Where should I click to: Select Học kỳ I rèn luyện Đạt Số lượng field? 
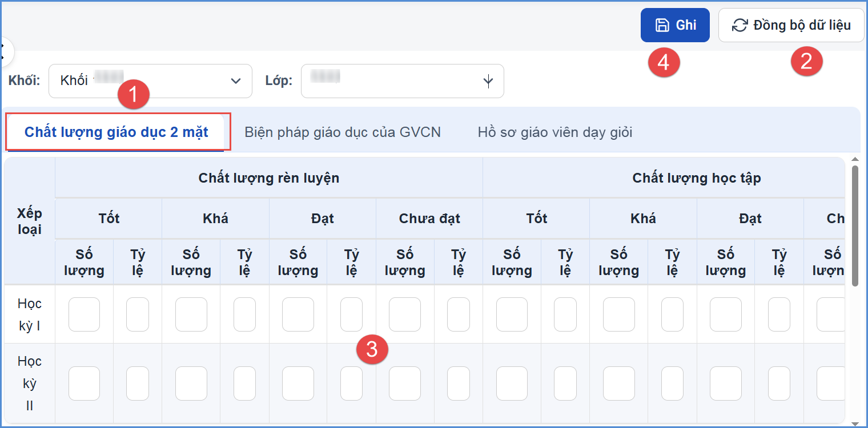pyautogui.click(x=298, y=314)
